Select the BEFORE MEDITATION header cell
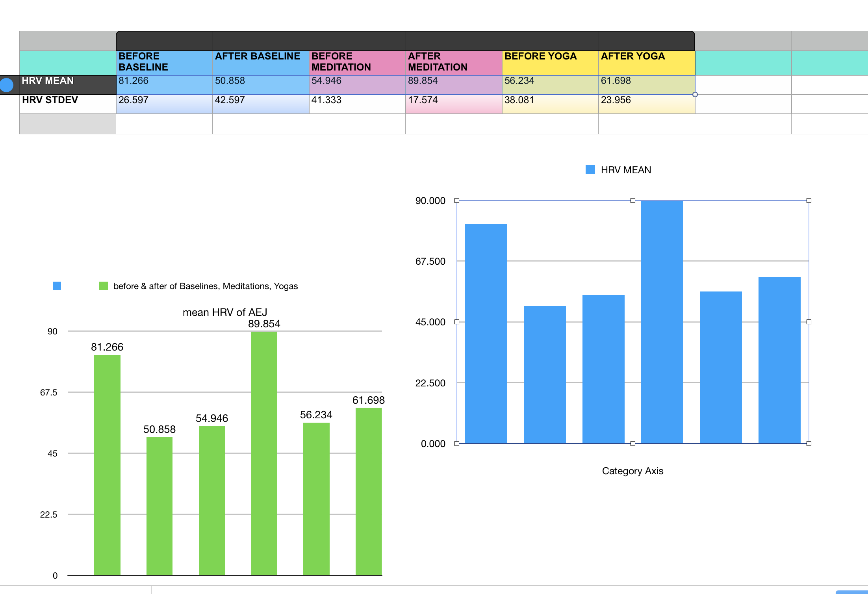Viewport: 868px width, 594px height. coord(357,62)
